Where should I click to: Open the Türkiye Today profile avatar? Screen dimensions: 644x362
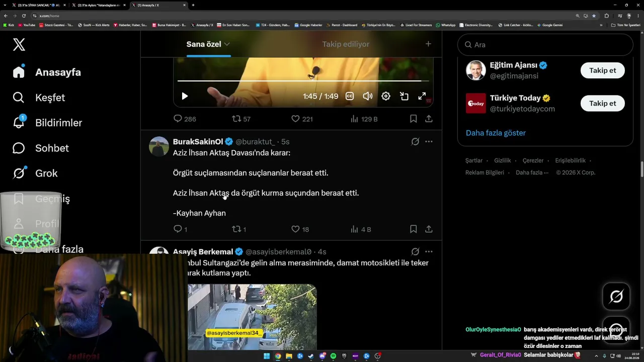[x=476, y=103]
